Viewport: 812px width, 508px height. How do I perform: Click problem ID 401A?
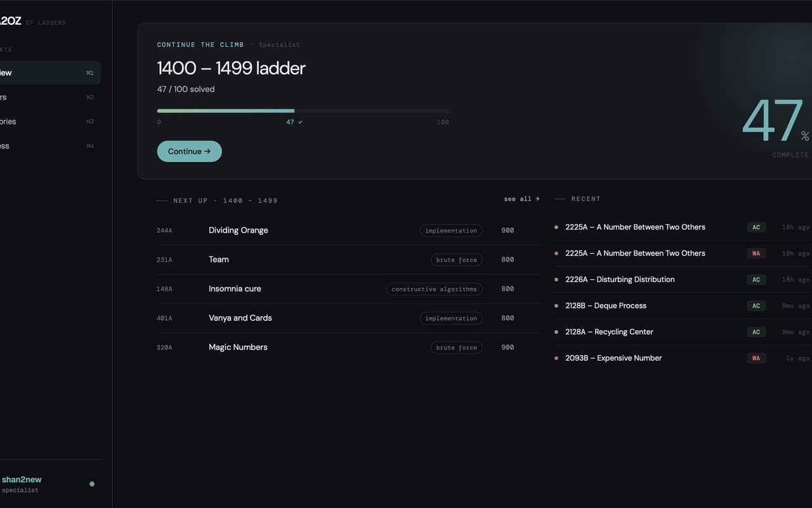164,318
